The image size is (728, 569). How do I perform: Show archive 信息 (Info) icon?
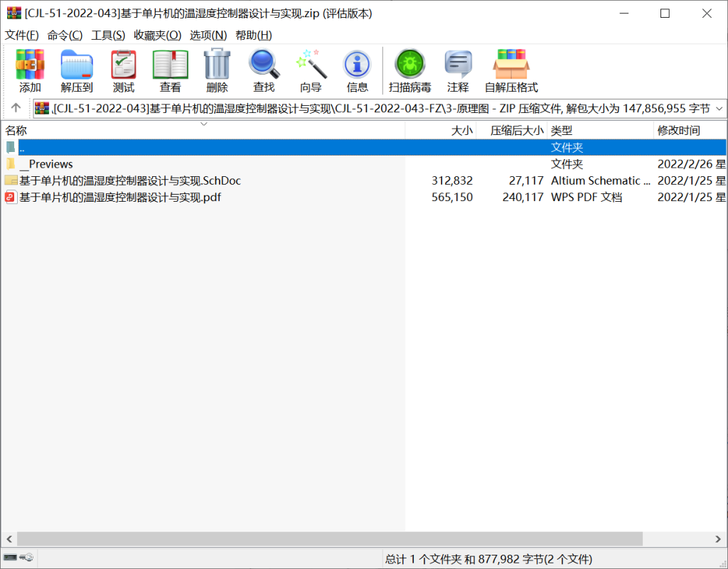357,65
